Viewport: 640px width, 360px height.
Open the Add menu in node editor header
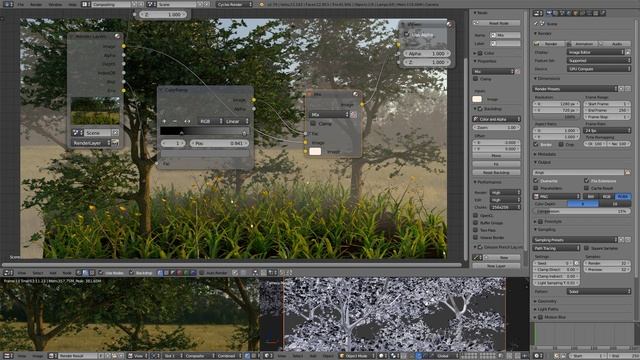tap(53, 273)
